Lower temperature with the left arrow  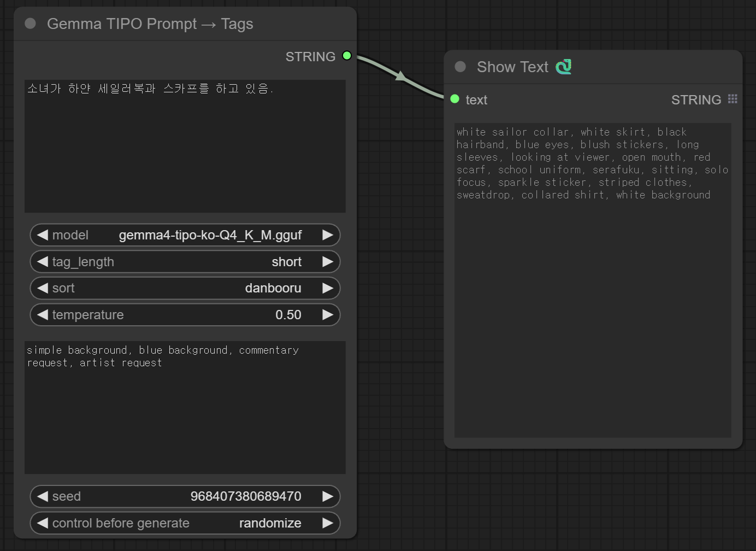pos(43,315)
